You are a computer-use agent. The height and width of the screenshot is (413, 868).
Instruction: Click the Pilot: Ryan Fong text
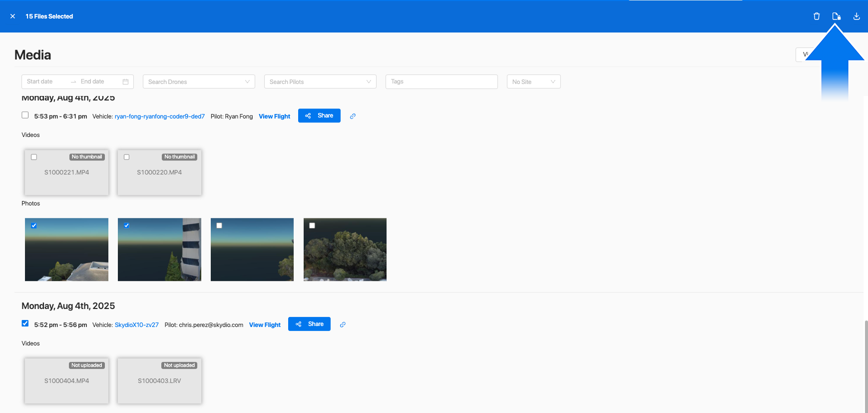[232, 116]
